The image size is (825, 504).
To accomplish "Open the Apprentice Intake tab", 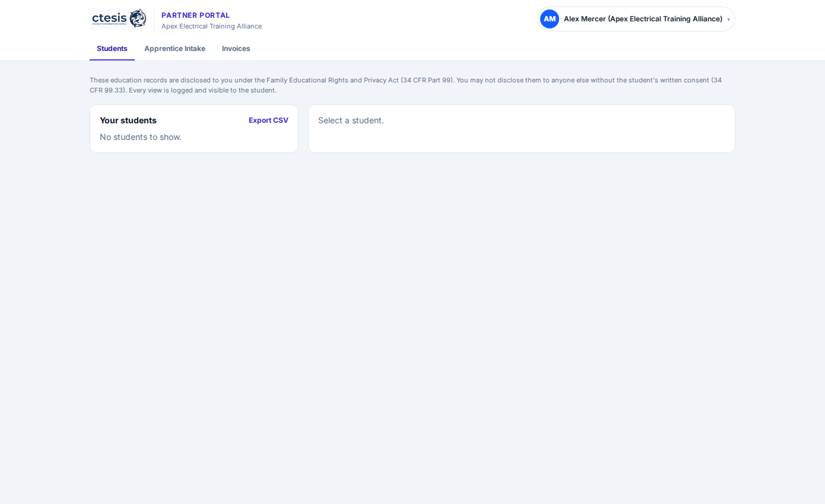I will [174, 49].
